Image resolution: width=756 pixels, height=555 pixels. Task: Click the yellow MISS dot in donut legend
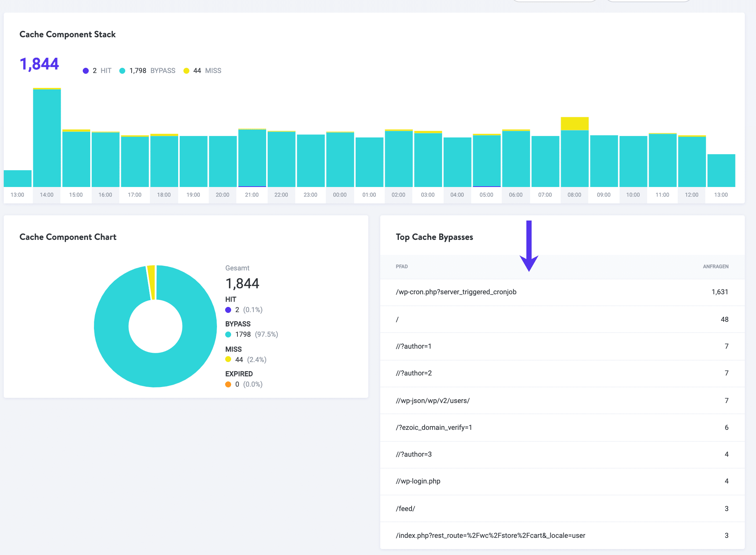coord(228,359)
